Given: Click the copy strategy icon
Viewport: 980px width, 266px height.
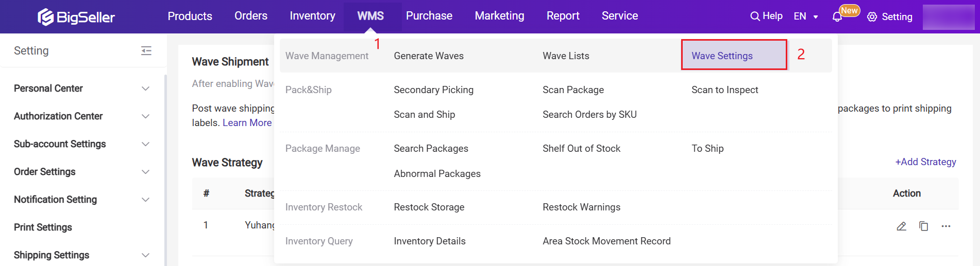Looking at the screenshot, I should pos(923,226).
